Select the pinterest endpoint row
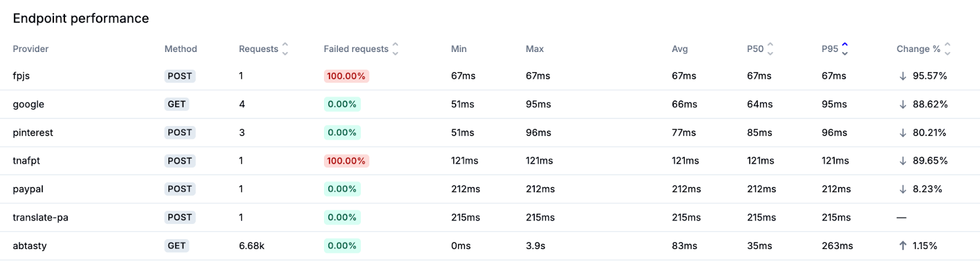This screenshot has height=263, width=980. click(33, 133)
